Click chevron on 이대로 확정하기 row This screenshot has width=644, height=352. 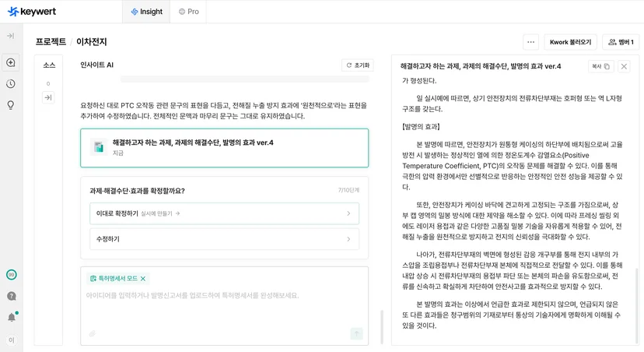point(348,213)
